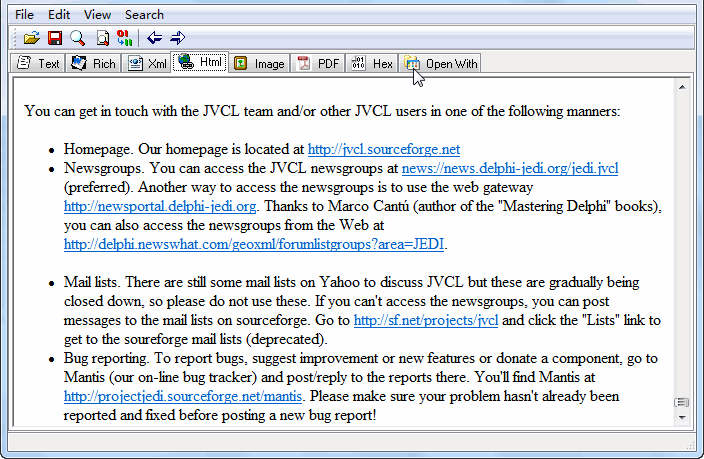Open the Search menu
This screenshot has height=459, width=704.
(144, 15)
